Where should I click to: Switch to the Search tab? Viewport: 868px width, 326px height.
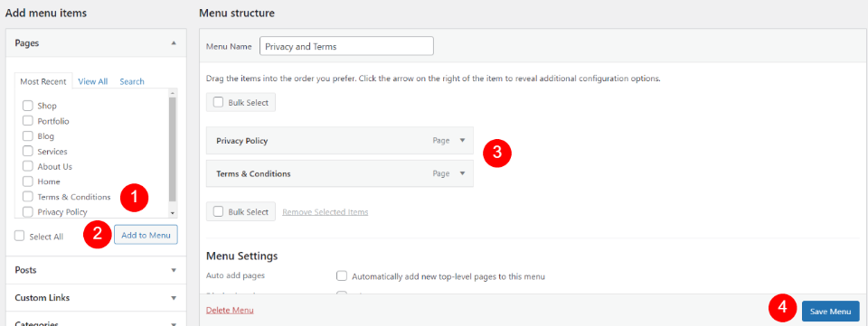132,81
